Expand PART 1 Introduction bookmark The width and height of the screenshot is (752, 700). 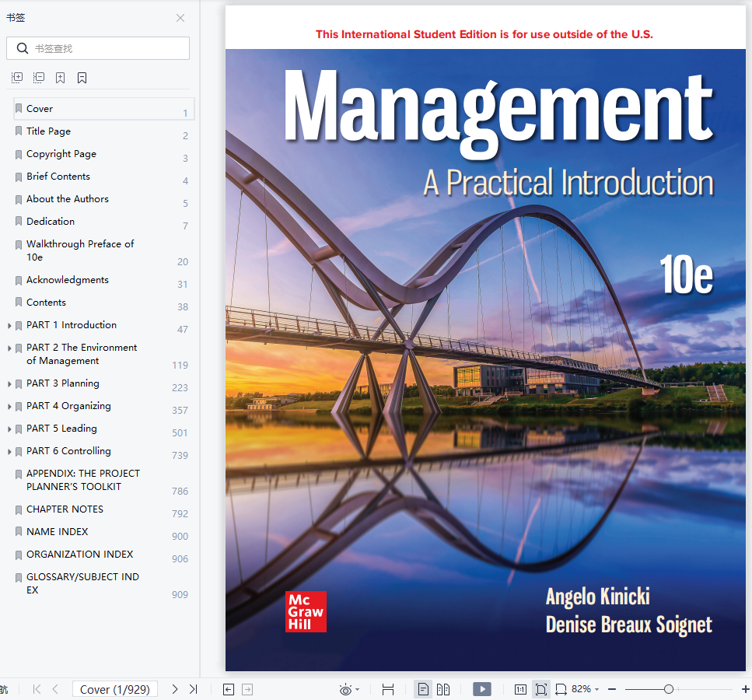click(x=9, y=326)
